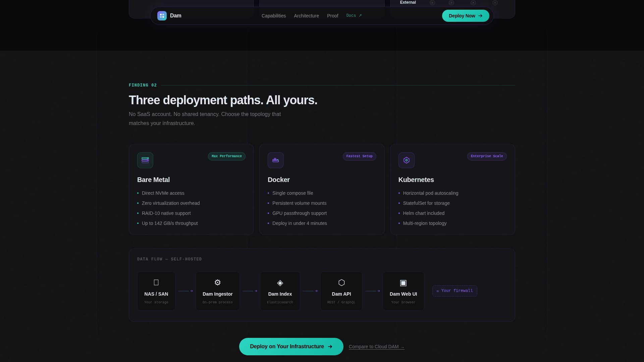
Task: Click the Dam brand name
Action: tap(175, 16)
